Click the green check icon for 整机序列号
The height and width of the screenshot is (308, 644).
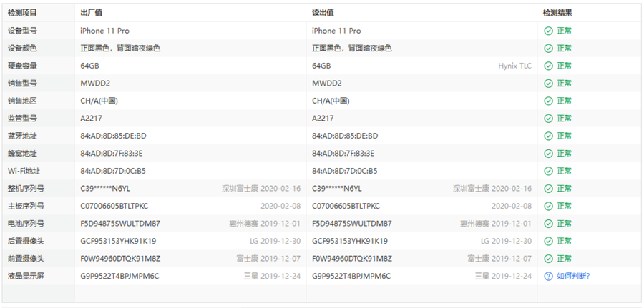(x=548, y=189)
